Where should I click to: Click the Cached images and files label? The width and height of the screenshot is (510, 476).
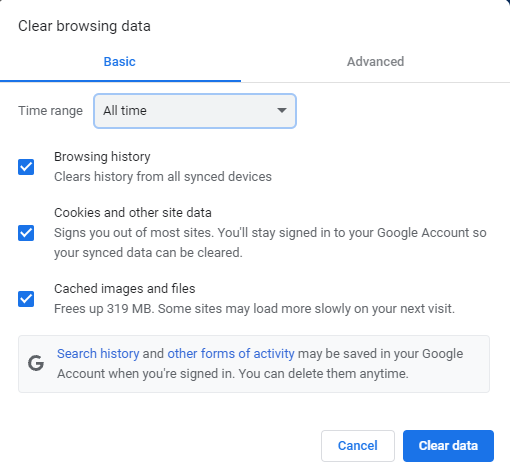coord(125,289)
